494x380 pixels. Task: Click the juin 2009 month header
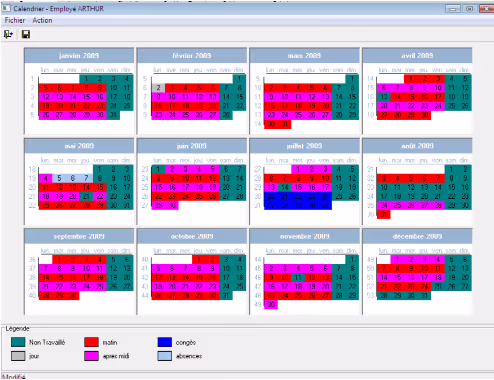(x=192, y=146)
